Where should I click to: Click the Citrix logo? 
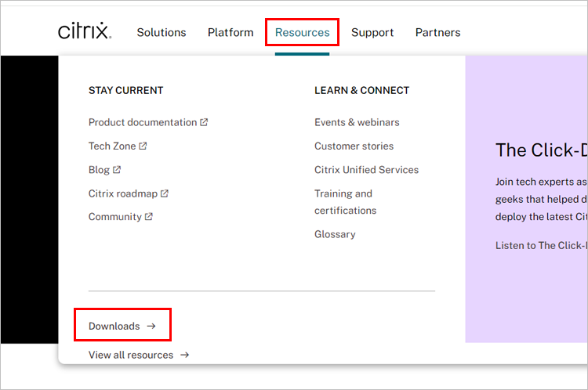pos(85,32)
